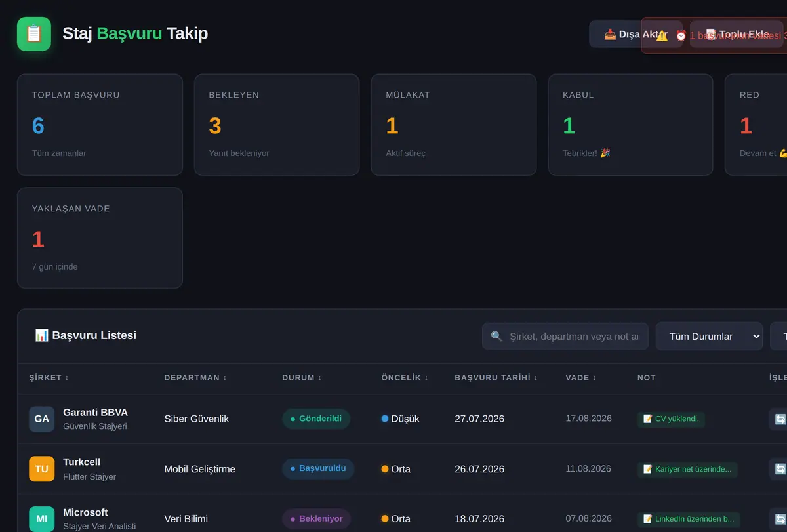This screenshot has height=532, width=787.
Task: Click the Garanti BBVA company name
Action: pyautogui.click(x=95, y=413)
